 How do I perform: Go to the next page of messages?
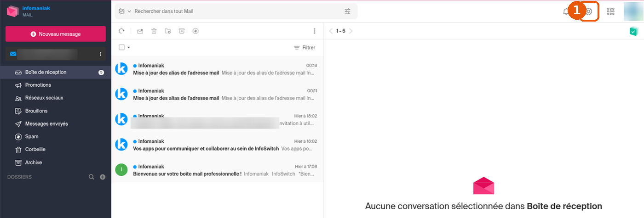[351, 31]
